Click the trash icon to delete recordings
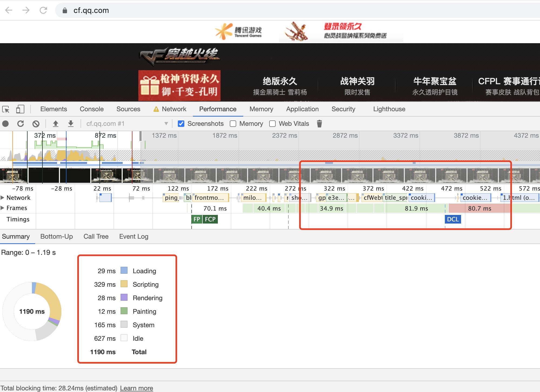 click(x=319, y=124)
